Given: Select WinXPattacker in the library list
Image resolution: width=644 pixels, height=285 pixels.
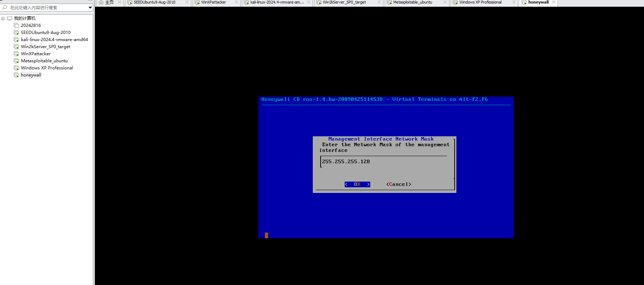Looking at the screenshot, I should [36, 54].
